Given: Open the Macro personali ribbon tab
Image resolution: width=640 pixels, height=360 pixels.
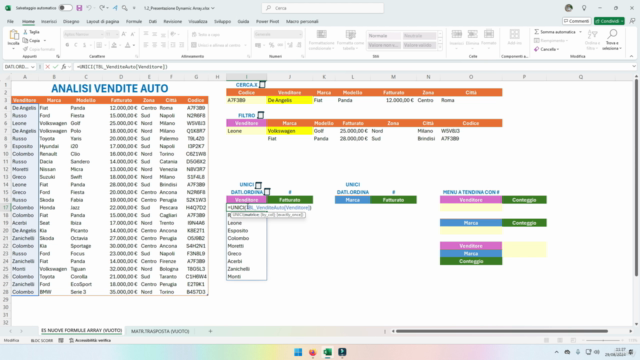Looking at the screenshot, I should click(x=302, y=21).
